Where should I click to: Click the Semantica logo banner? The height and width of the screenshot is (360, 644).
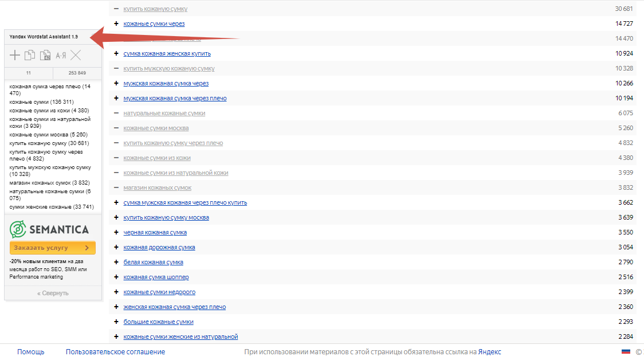pyautogui.click(x=49, y=229)
